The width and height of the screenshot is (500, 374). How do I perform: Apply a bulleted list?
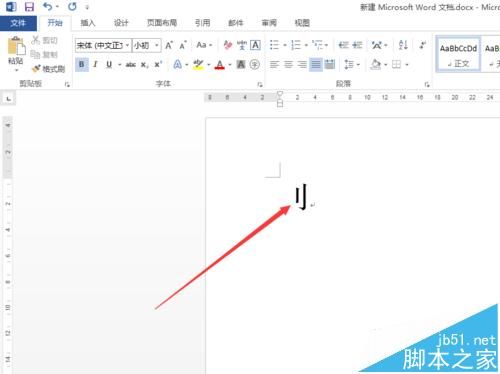pos(274,45)
